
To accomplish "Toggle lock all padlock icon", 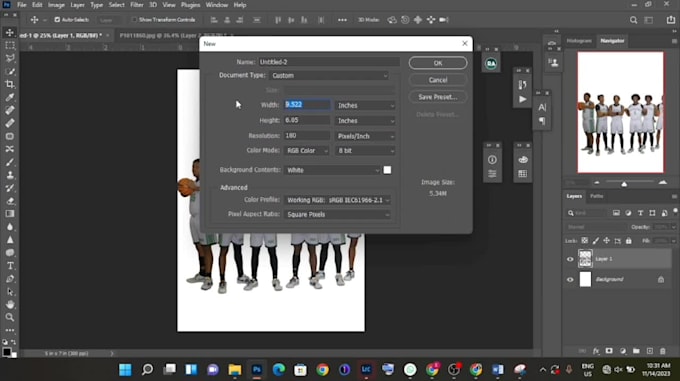I will point(629,241).
